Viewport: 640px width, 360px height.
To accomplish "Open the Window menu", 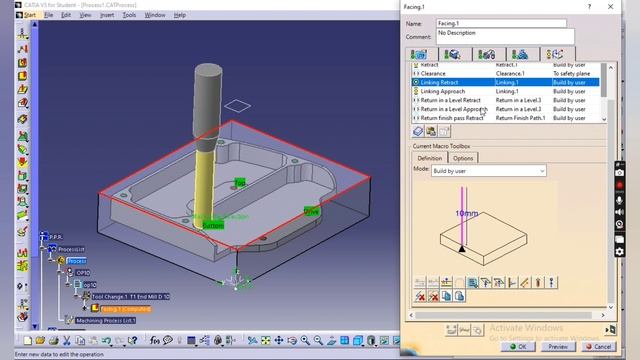I will tap(155, 15).
